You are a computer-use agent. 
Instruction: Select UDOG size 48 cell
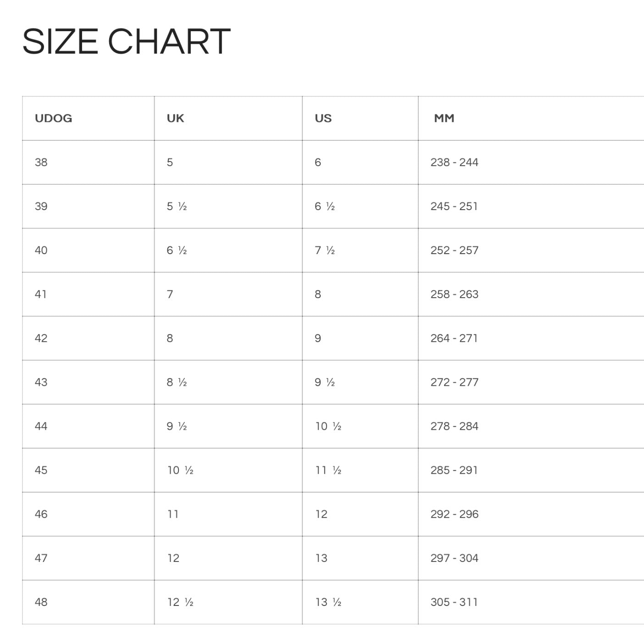(x=41, y=602)
